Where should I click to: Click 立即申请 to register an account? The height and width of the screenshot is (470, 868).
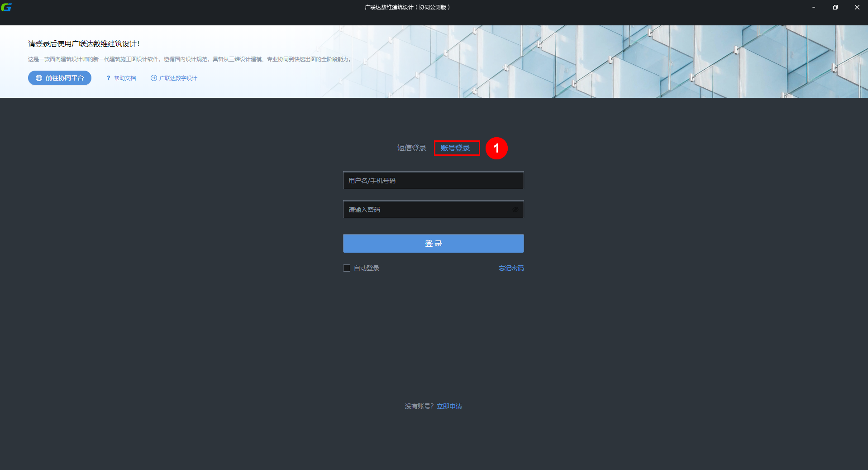pos(449,406)
